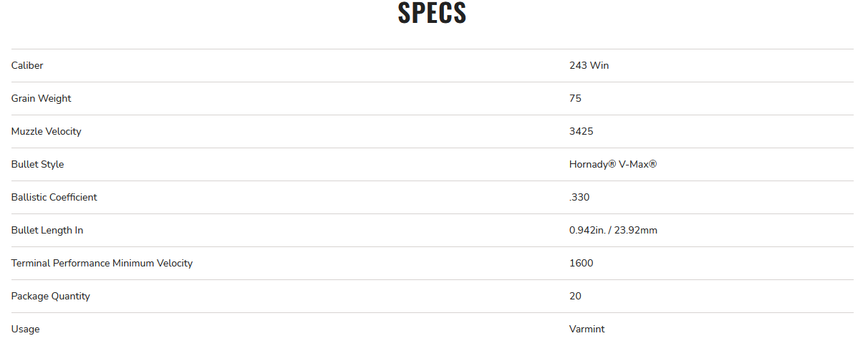Click the Usage label

pos(25,329)
